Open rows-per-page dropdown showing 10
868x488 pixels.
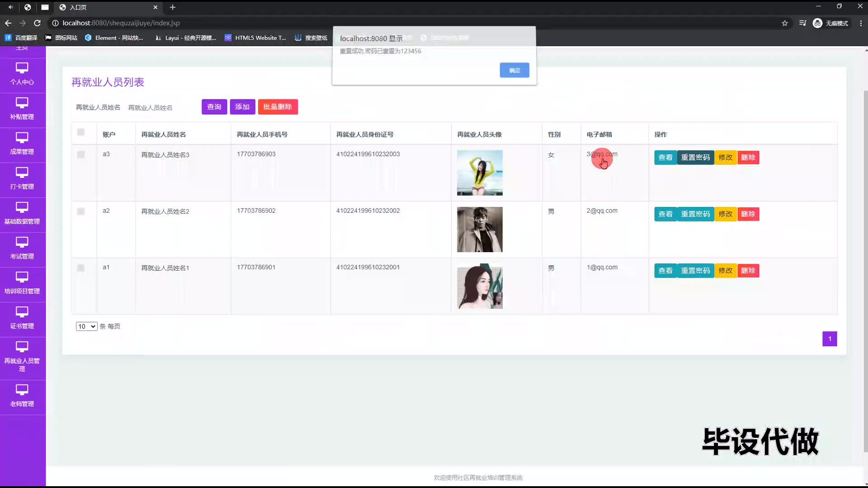tap(86, 326)
